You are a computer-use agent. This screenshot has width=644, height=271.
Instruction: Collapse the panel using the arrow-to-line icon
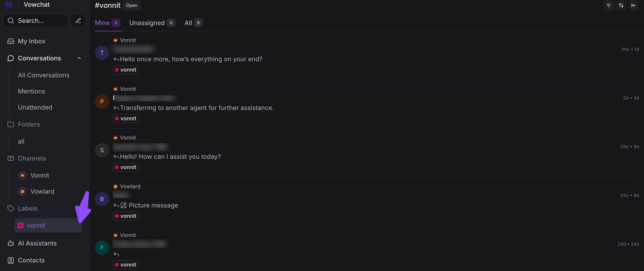click(633, 6)
